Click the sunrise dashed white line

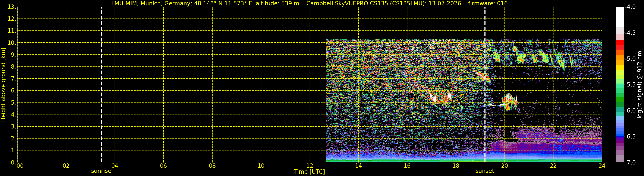point(101,85)
